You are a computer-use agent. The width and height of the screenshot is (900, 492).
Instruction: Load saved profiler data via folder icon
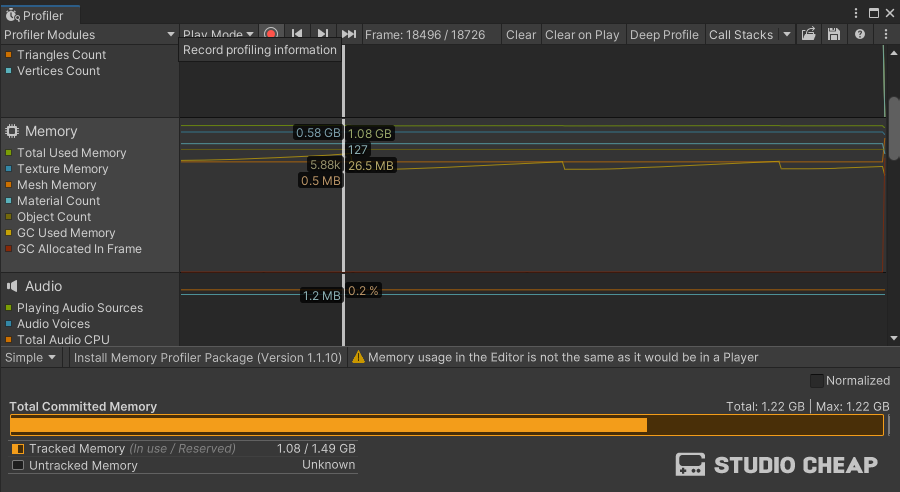809,34
